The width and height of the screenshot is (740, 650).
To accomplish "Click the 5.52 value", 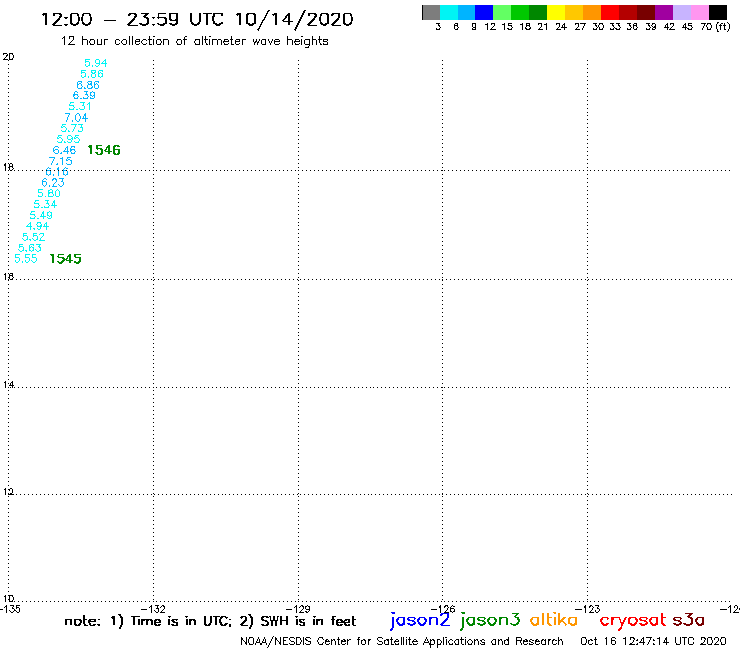I will [34, 237].
